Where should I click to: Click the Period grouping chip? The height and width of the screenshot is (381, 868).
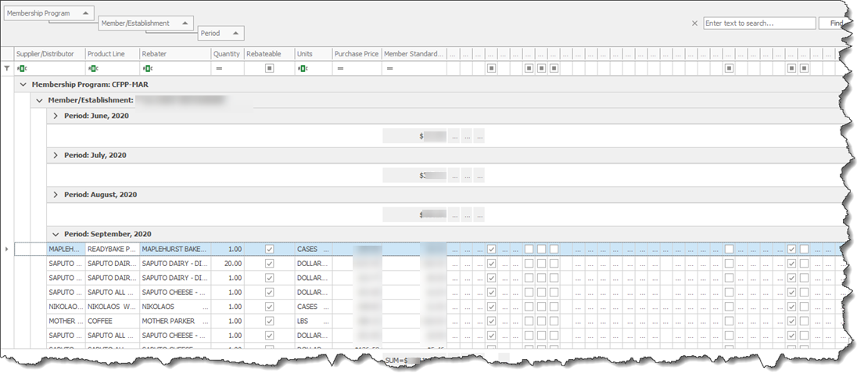coord(221,34)
